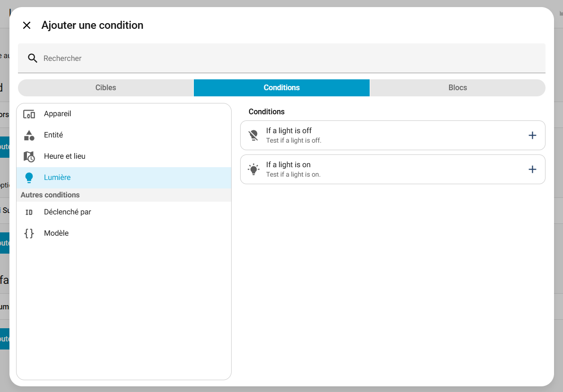Focus the Rechercher search field
The image size is (563, 392).
(x=284, y=59)
